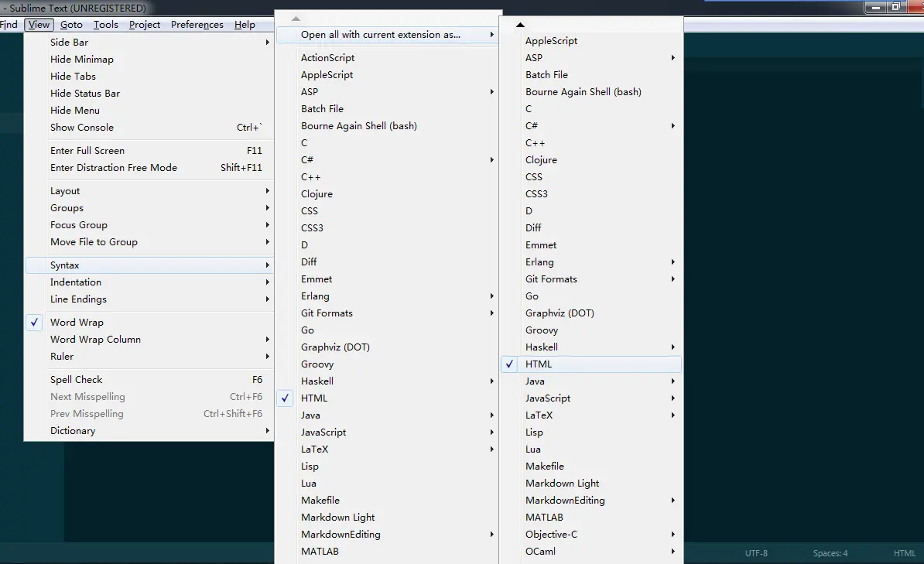Open 'Open all with current extension as...' submenu

click(x=387, y=35)
